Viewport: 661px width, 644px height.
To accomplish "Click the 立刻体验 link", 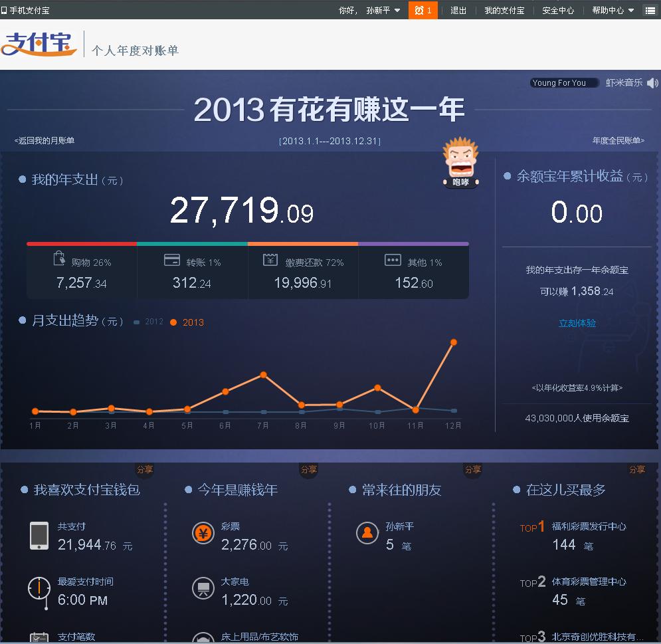I will (577, 323).
